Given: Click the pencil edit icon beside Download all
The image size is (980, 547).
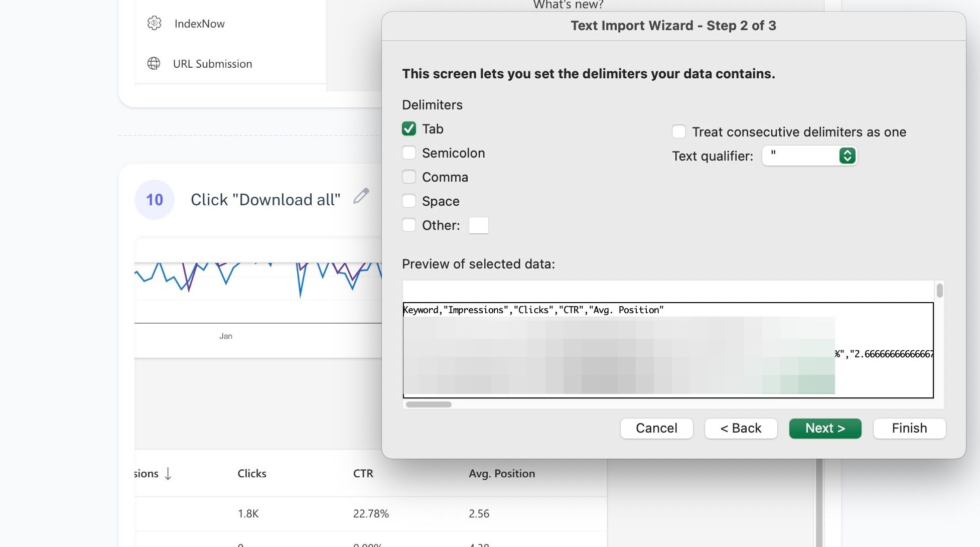Looking at the screenshot, I should pyautogui.click(x=361, y=196).
